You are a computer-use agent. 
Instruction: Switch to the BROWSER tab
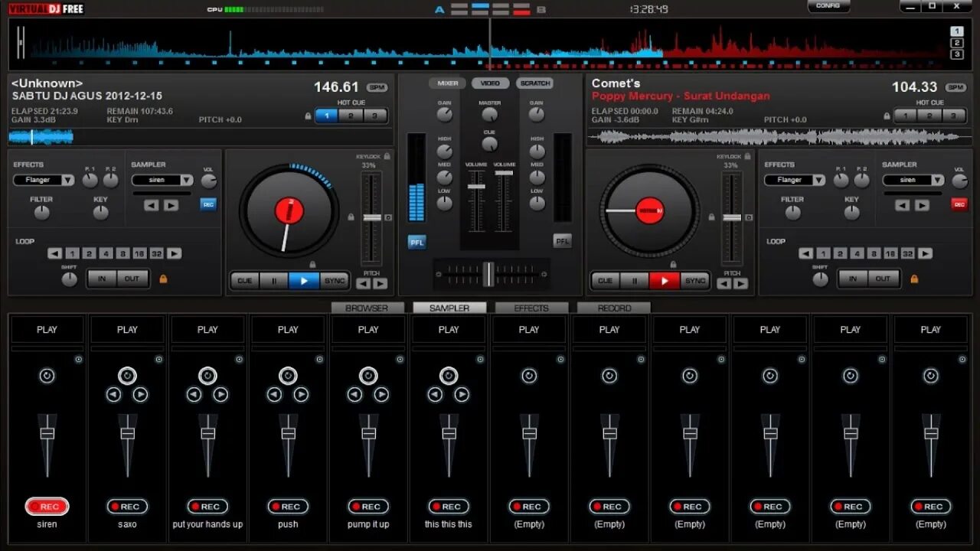[367, 308]
